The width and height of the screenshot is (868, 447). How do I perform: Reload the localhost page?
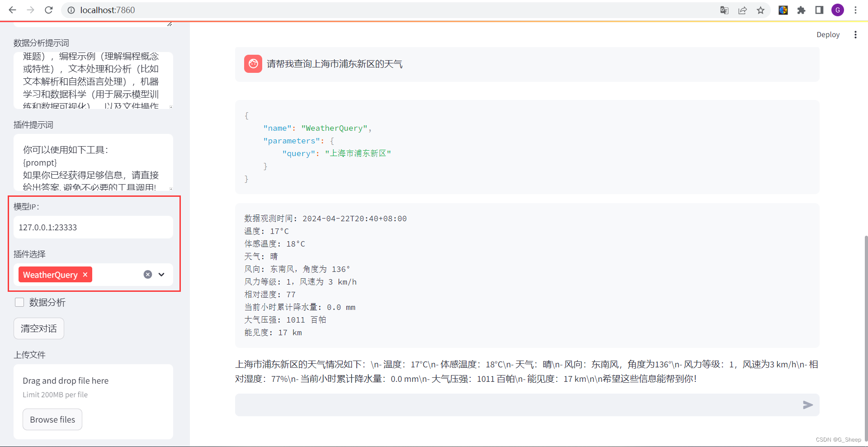coord(49,10)
